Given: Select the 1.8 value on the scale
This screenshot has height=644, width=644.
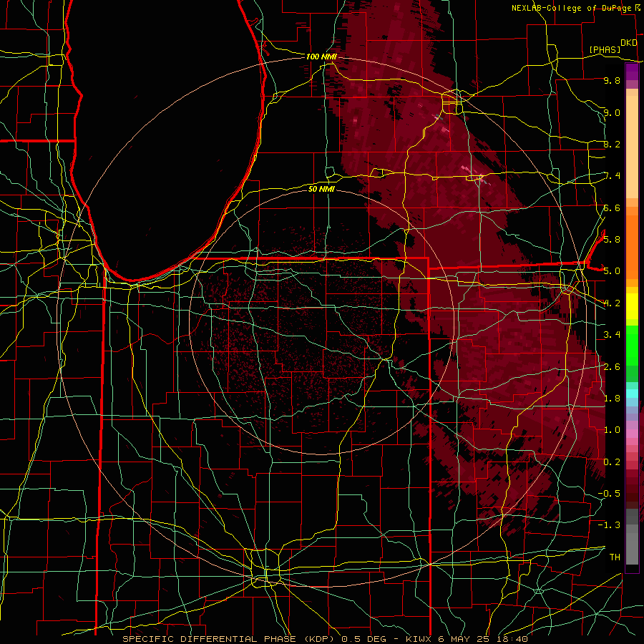Looking at the screenshot, I should coord(612,398).
